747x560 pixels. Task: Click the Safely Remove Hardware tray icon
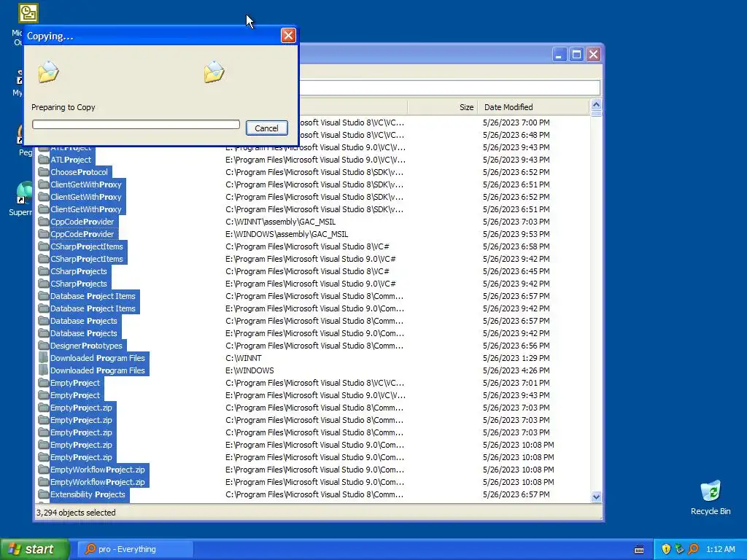[x=679, y=549]
